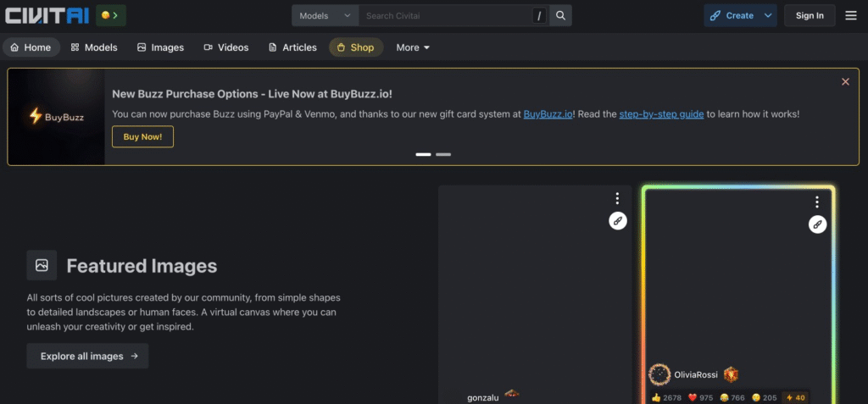Click the yellow Buzz badge beside logo
This screenshot has height=404, width=868.
point(112,15)
